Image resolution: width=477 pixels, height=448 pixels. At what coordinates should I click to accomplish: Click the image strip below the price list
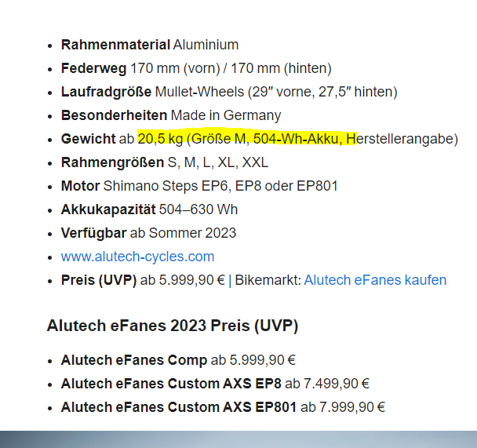point(238,439)
